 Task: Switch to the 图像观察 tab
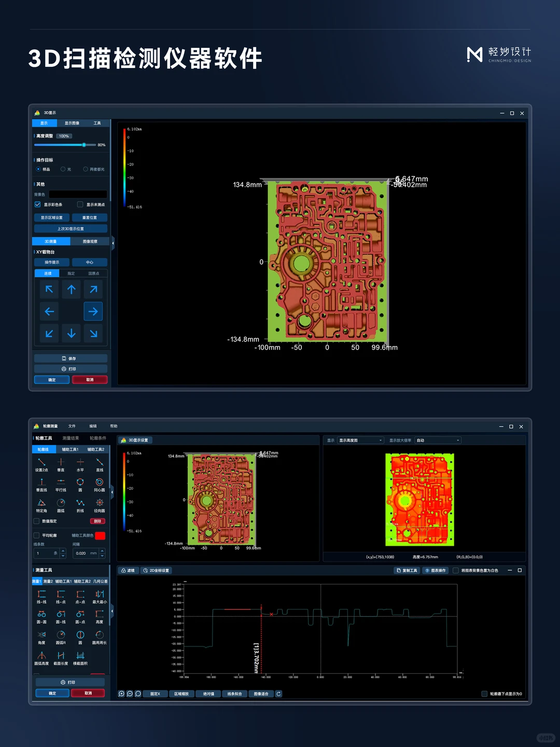90,241
